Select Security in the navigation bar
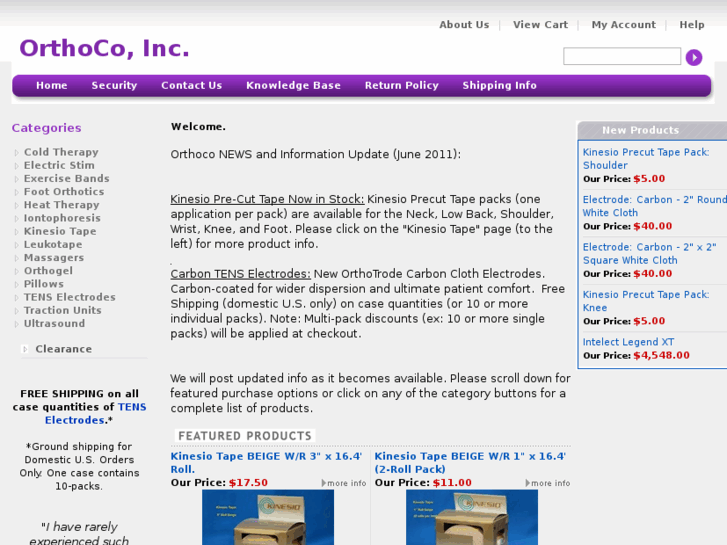The image size is (727, 545). tap(114, 85)
